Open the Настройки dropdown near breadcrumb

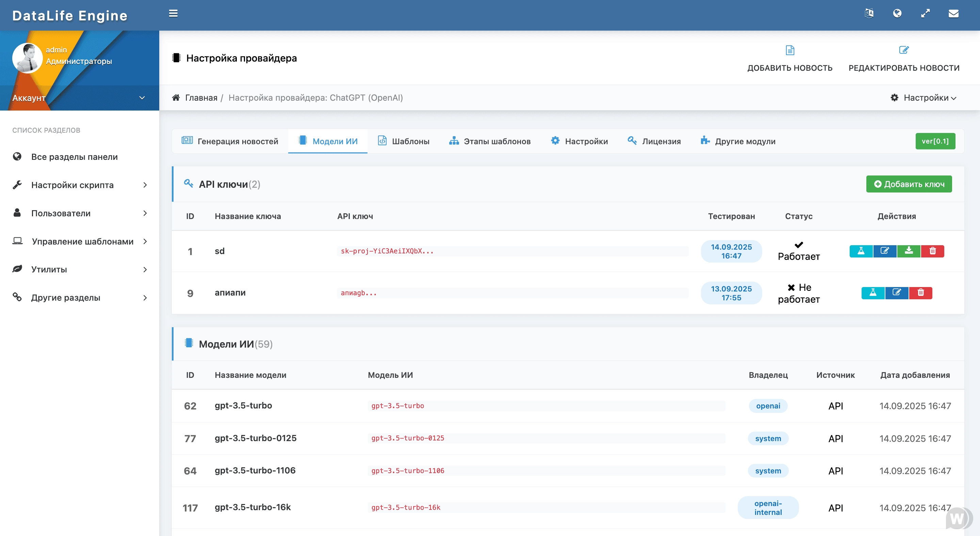point(923,98)
